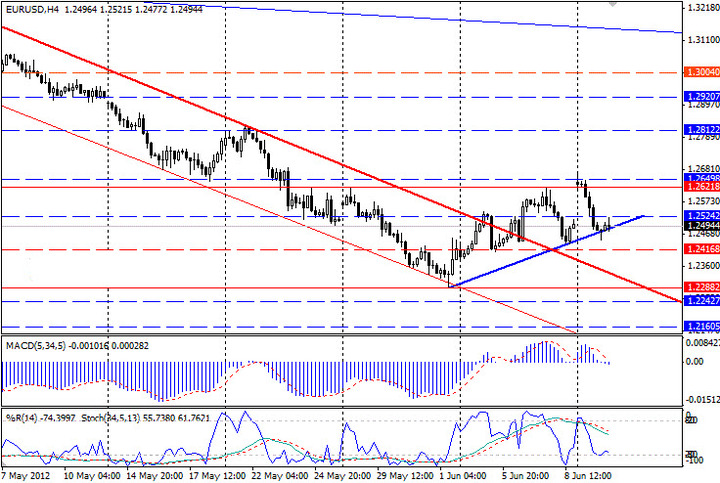Click the blue 1.2160 price level label
The width and height of the screenshot is (720, 483).
pos(699,326)
